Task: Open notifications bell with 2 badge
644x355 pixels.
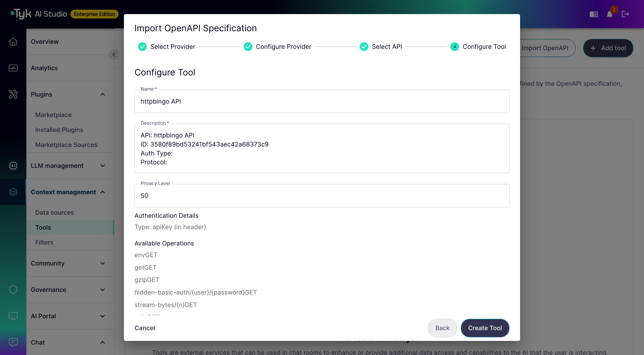Action: (x=610, y=14)
